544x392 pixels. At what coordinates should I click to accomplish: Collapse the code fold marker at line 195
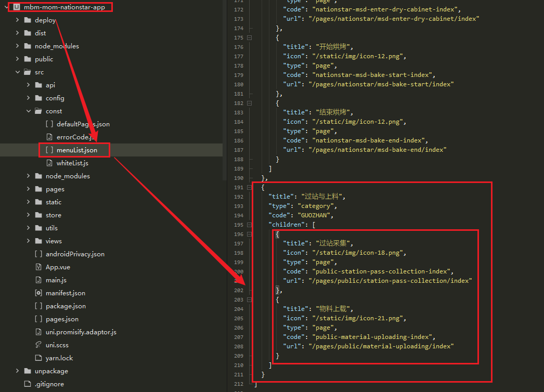[250, 225]
